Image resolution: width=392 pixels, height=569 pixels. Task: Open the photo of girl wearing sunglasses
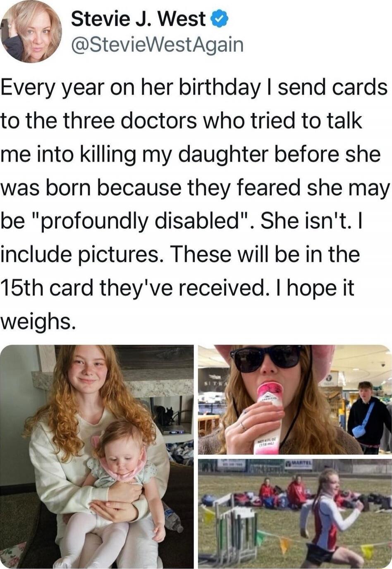click(295, 399)
